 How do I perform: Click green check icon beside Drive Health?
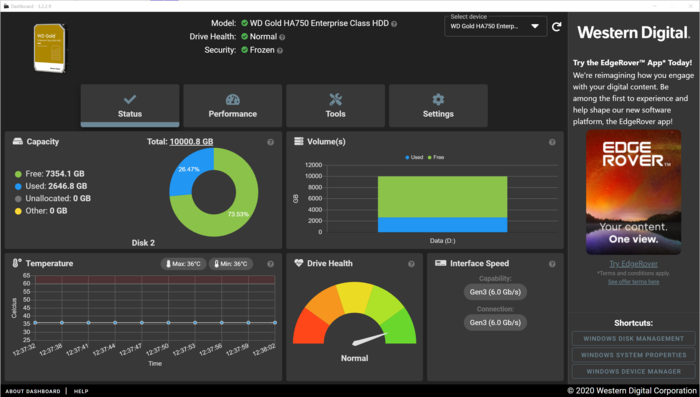(244, 36)
